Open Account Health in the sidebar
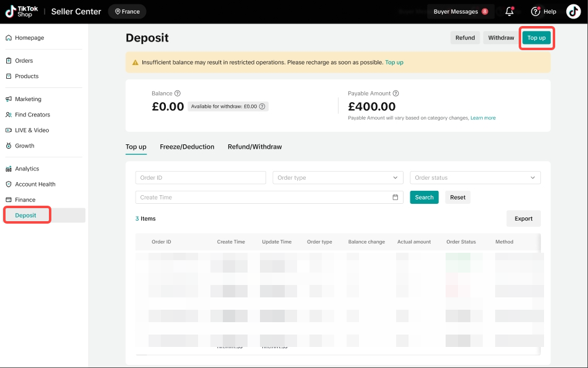The width and height of the screenshot is (588, 368). (35, 184)
